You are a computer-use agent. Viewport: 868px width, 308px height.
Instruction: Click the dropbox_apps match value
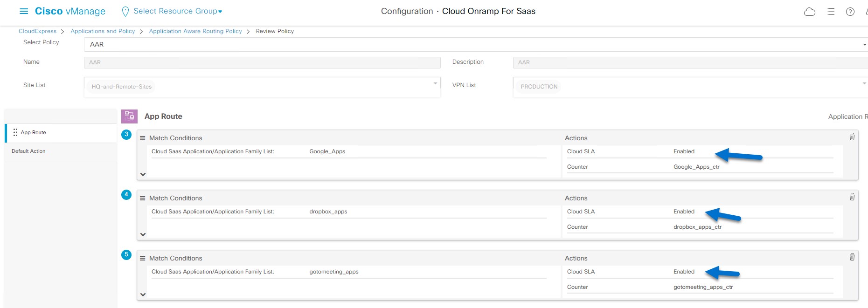(328, 212)
